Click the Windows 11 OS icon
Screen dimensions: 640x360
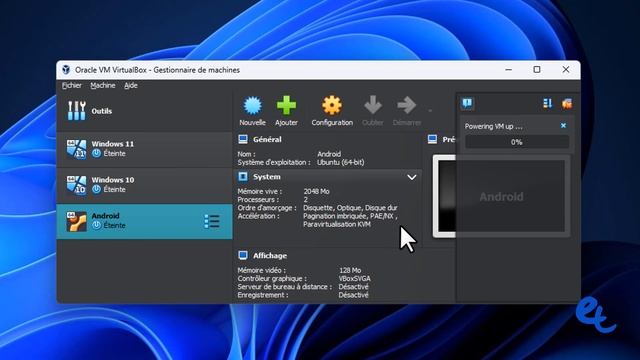76,149
